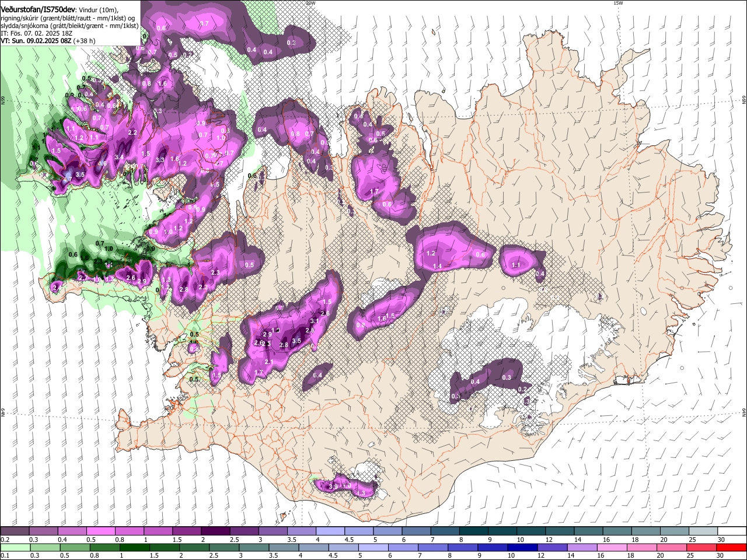The height and width of the screenshot is (560, 747).
Task: Click the title text 'Veðurstofan/IS750dev'
Action: coord(38,9)
